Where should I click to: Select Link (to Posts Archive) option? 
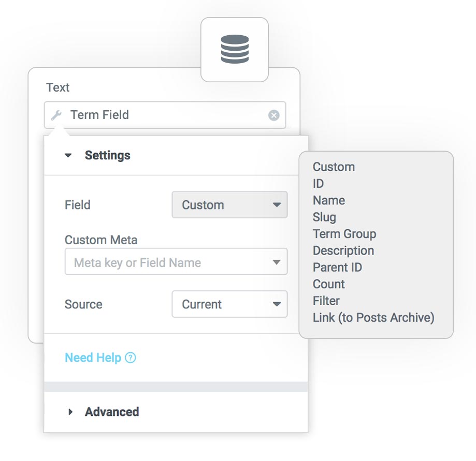(x=373, y=318)
